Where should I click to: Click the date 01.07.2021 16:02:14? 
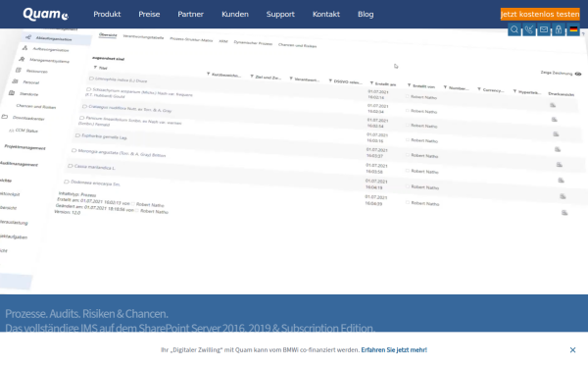(x=378, y=94)
